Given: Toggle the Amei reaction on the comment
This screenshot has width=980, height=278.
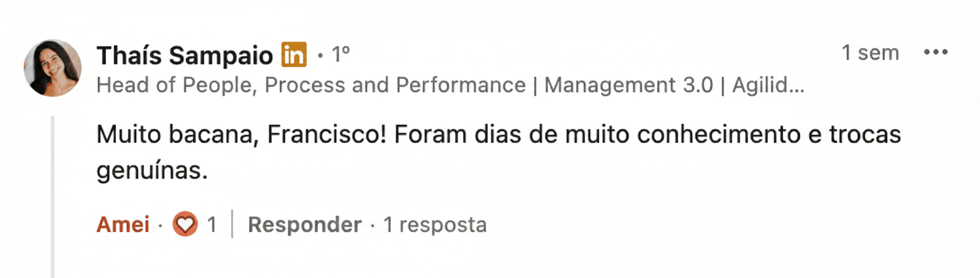Looking at the screenshot, I should point(123,224).
